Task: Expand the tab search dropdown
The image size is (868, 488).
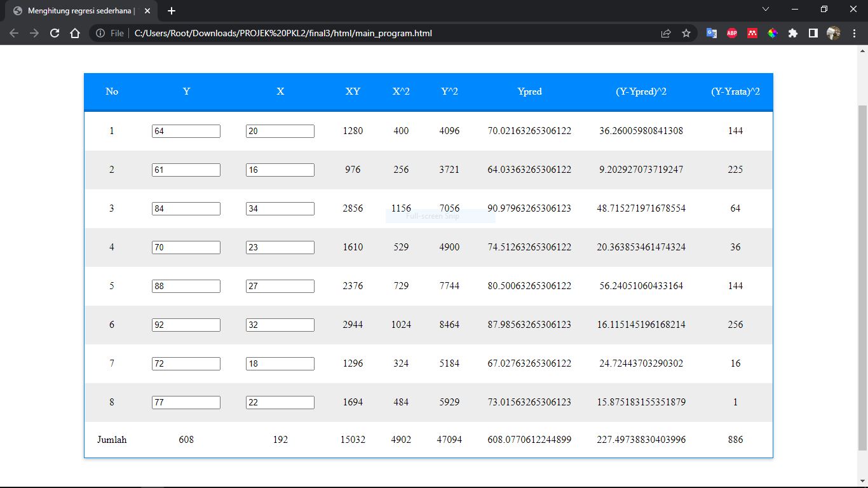Action: [x=766, y=10]
